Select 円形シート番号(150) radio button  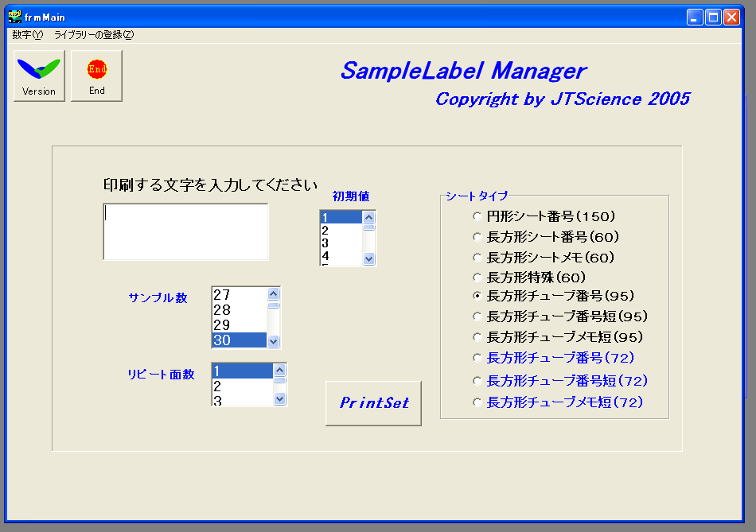(477, 216)
